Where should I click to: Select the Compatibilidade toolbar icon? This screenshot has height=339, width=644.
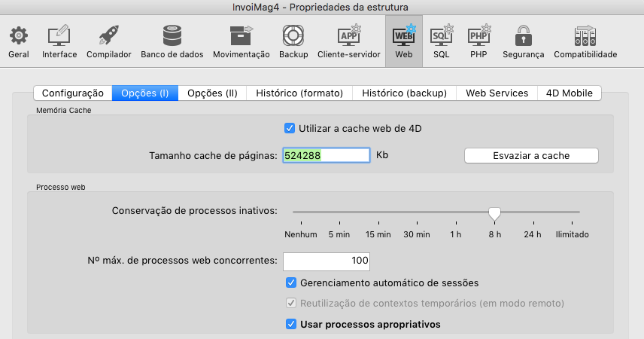[x=585, y=36]
